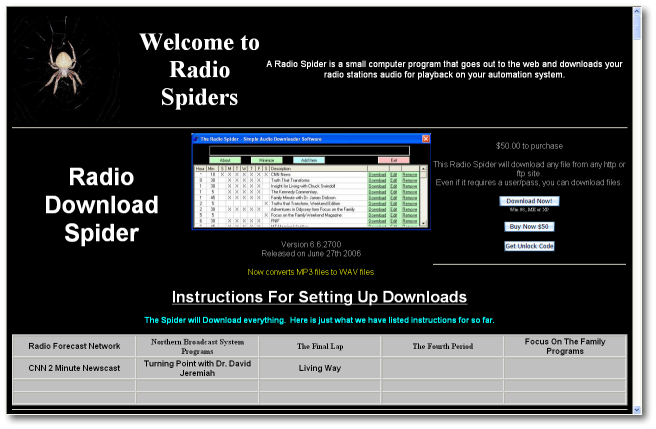
Task: Open Northern Broadcast System Programs link
Action: pyautogui.click(x=197, y=346)
